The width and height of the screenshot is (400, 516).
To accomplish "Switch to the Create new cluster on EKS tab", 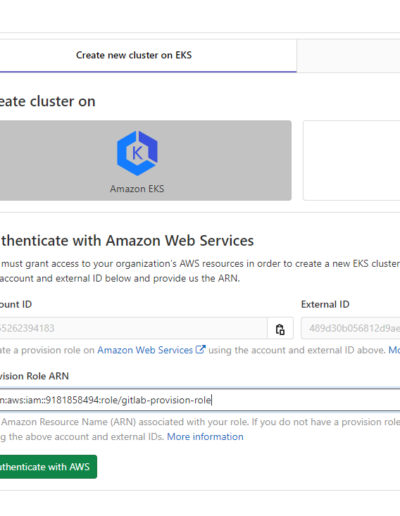I will (134, 55).
